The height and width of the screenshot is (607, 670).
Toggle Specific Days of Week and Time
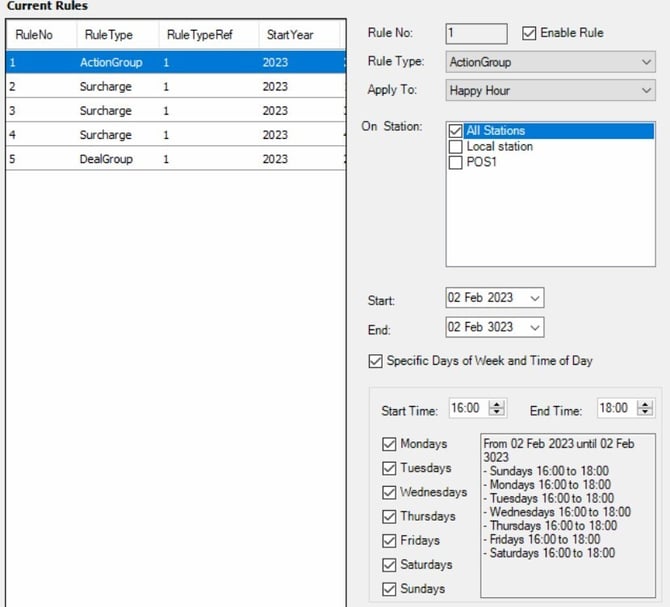coord(375,361)
